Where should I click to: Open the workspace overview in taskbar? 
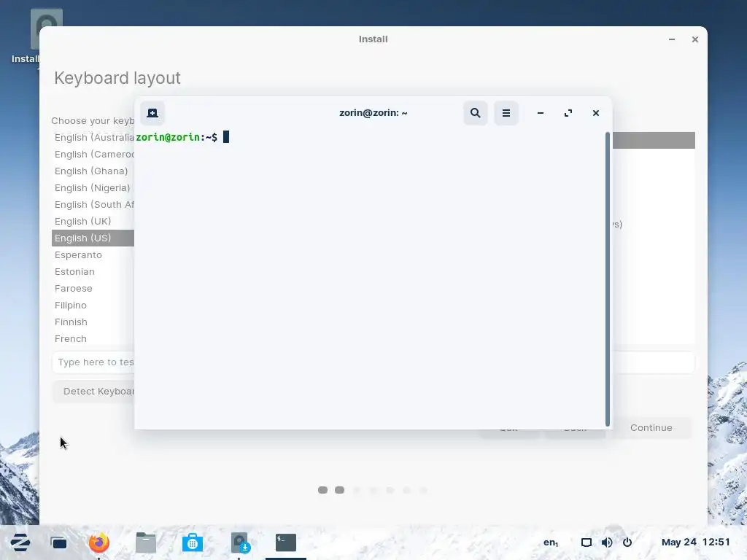58,542
